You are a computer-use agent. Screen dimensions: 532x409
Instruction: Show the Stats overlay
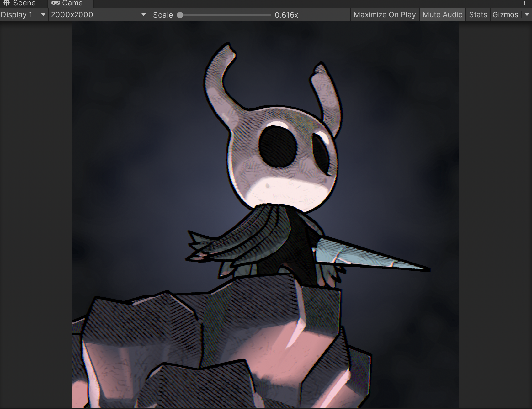click(x=478, y=15)
